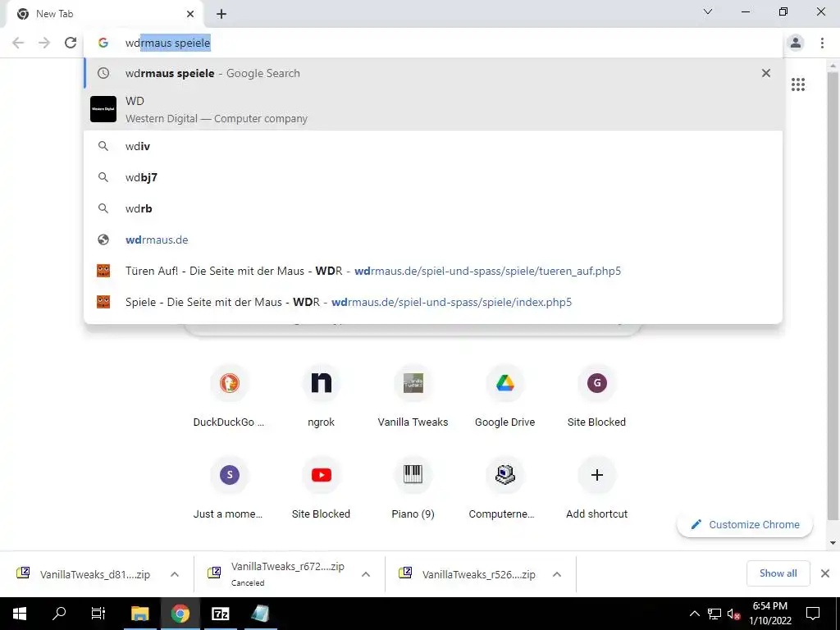Open Task View on the taskbar
The width and height of the screenshot is (840, 630).
click(x=98, y=614)
